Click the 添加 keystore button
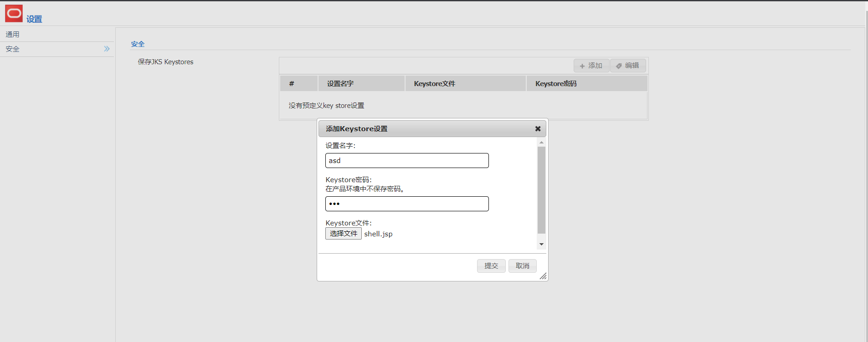The width and height of the screenshot is (868, 342). coord(591,66)
